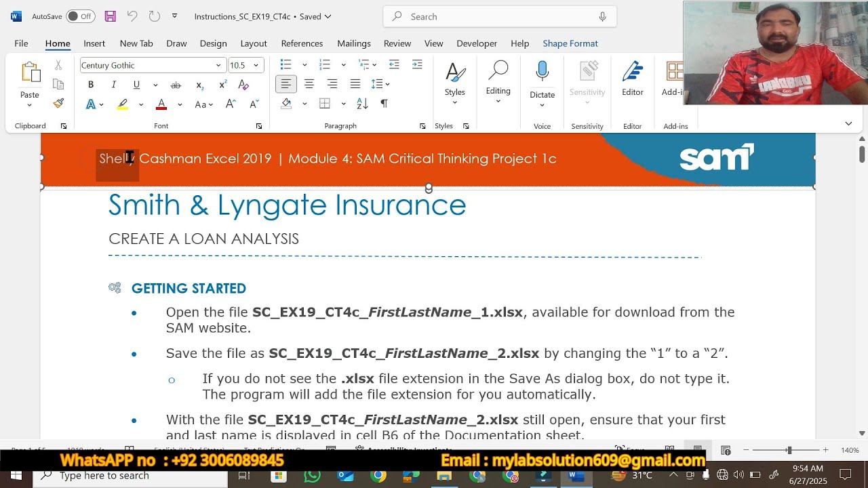Toggle Bold formatting

coord(91,85)
